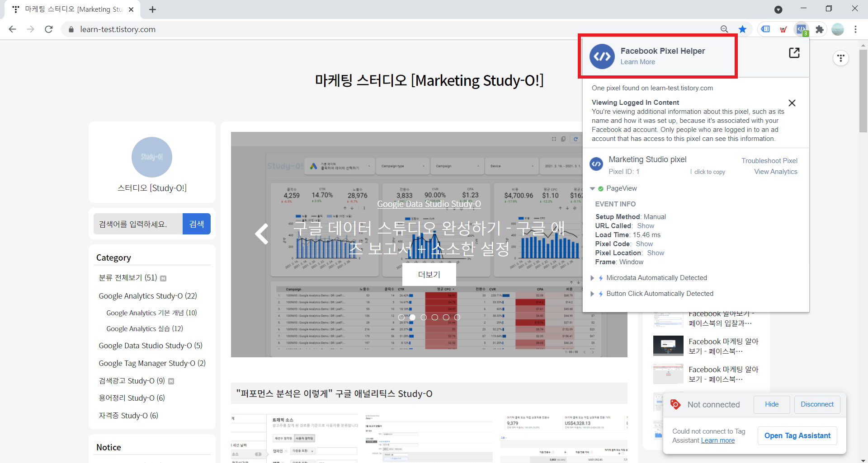Select the first carousel dot
Viewport: 868px width, 463px height.
[401, 318]
